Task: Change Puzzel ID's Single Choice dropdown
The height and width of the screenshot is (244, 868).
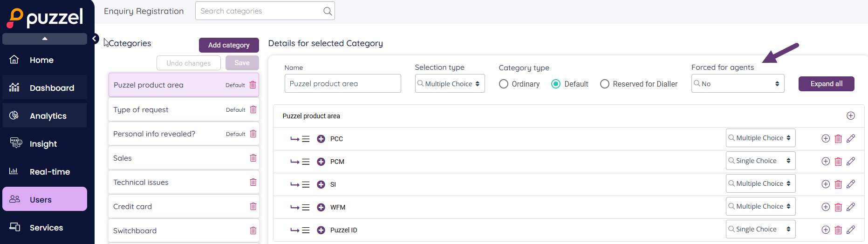Action: pyautogui.click(x=760, y=229)
